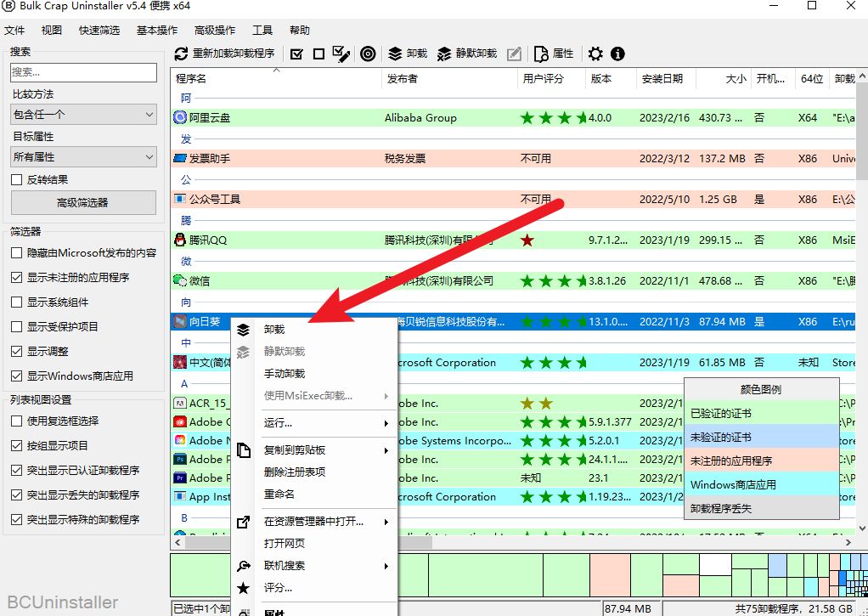Image resolution: width=868 pixels, height=616 pixels.
Task: Enable 使用复选框选择 checkbox
Action: 17,421
